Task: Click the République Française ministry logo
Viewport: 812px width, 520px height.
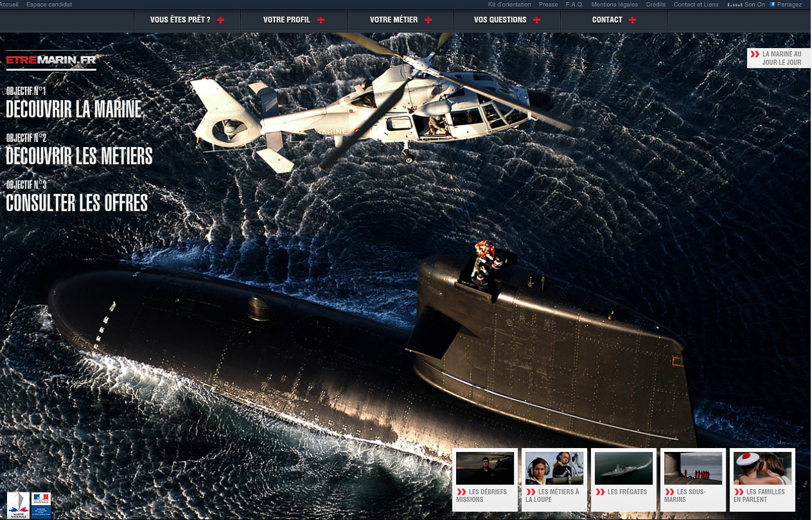Action: click(x=40, y=505)
